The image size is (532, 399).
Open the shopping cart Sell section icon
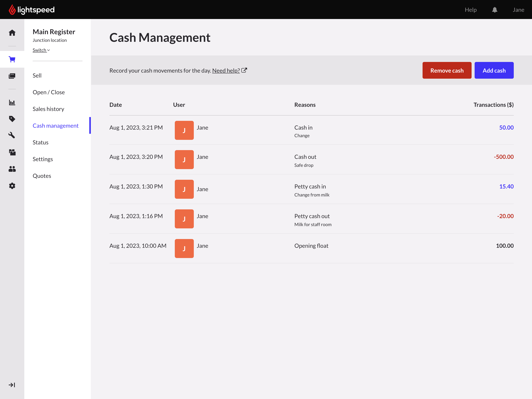[12, 59]
